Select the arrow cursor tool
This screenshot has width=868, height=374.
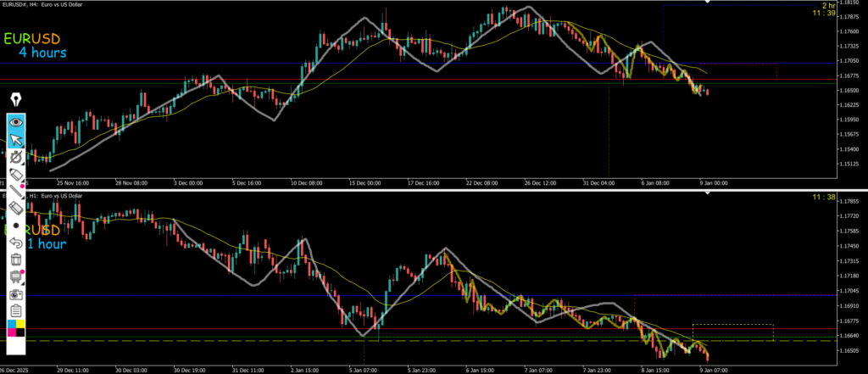(16, 139)
